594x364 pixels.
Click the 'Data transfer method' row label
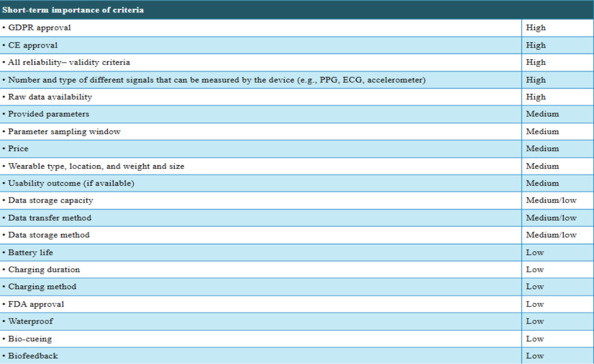[x=49, y=218]
